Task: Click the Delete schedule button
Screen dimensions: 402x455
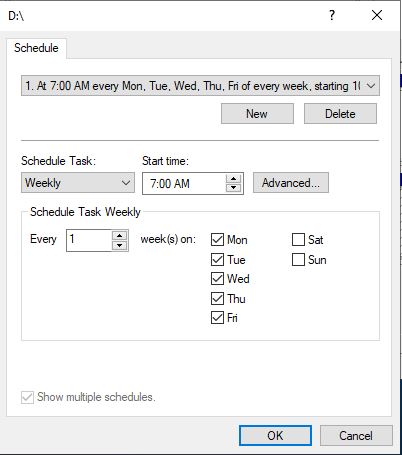Action: (x=340, y=114)
